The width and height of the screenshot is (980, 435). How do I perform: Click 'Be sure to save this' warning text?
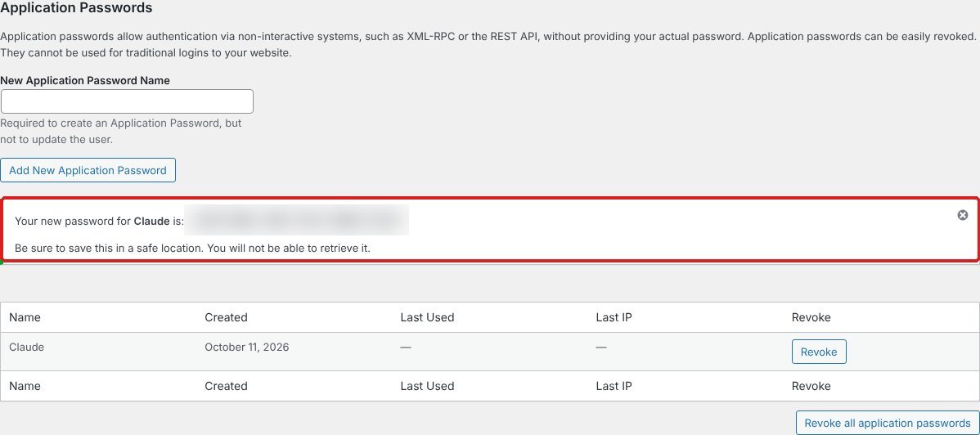(192, 248)
